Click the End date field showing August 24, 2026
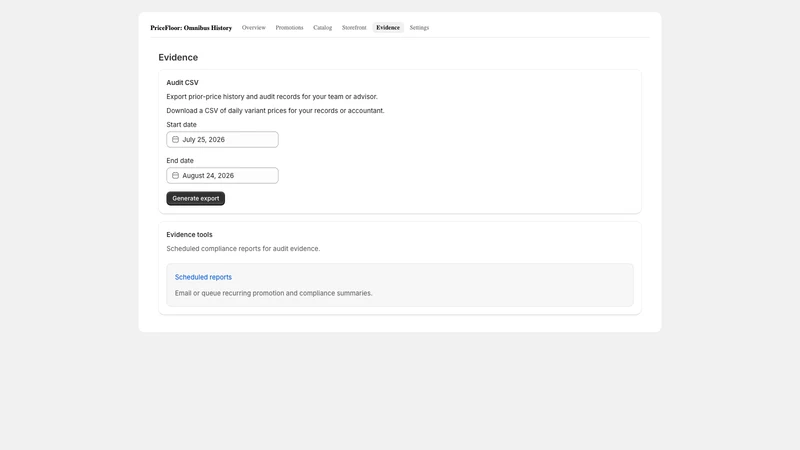The width and height of the screenshot is (800, 450). 222,176
